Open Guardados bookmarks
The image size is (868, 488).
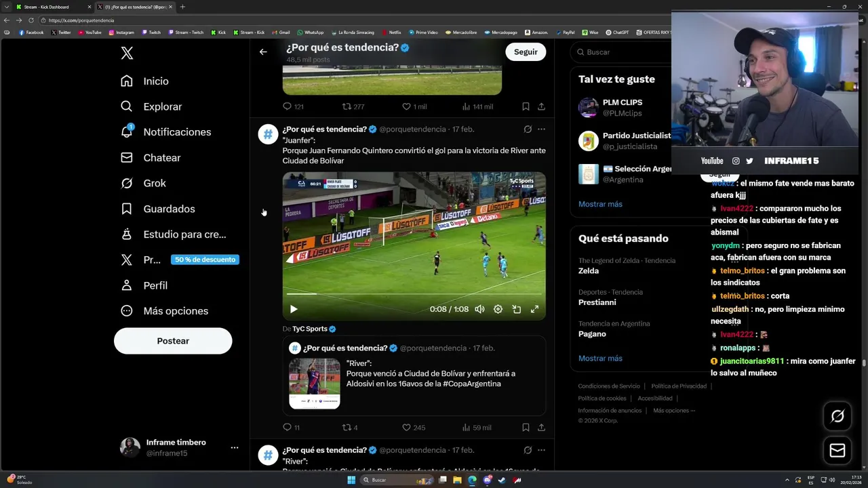click(157, 209)
